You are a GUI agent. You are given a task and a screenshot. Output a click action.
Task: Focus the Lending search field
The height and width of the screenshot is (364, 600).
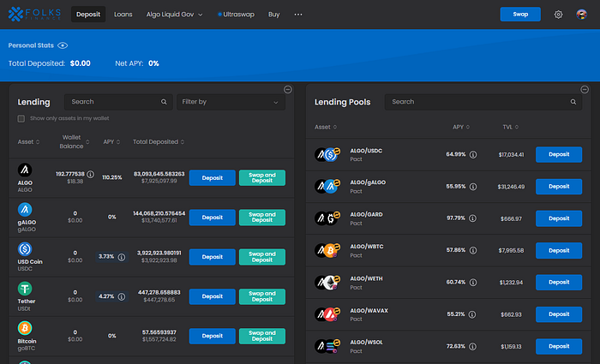(x=118, y=102)
